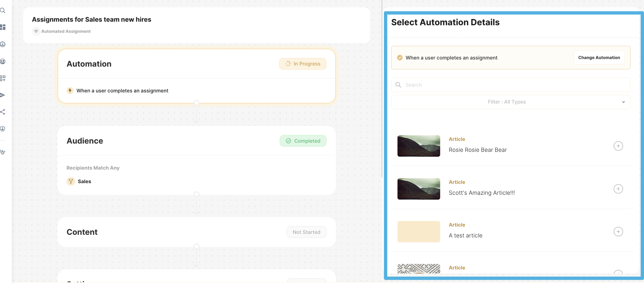Click 'Scott's Amazing Article!!!' title text
644x284 pixels.
[x=481, y=193]
